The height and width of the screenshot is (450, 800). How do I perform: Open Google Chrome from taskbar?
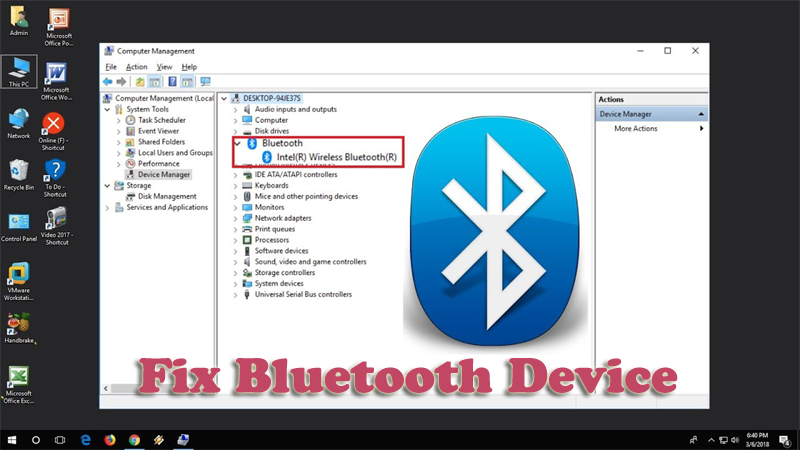tap(134, 440)
